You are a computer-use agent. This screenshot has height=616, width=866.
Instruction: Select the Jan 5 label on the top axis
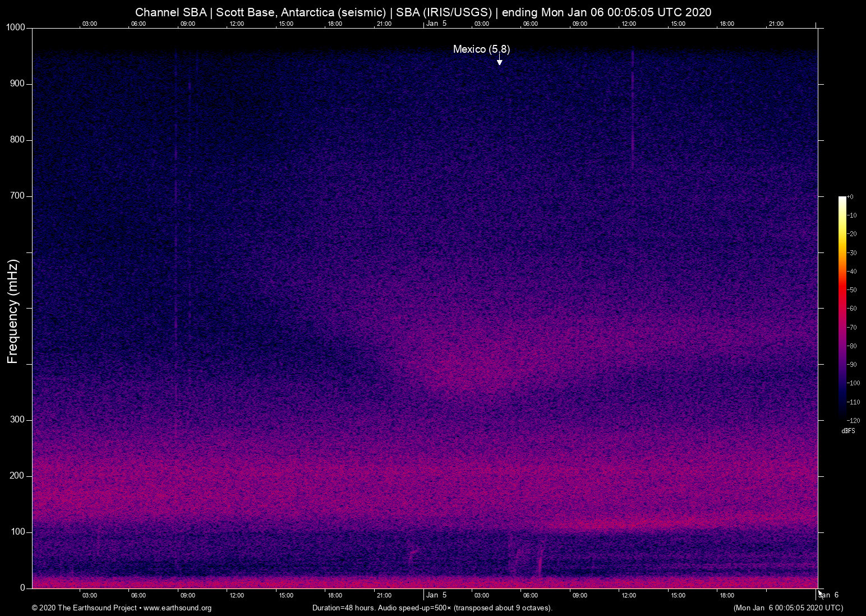pyautogui.click(x=436, y=24)
